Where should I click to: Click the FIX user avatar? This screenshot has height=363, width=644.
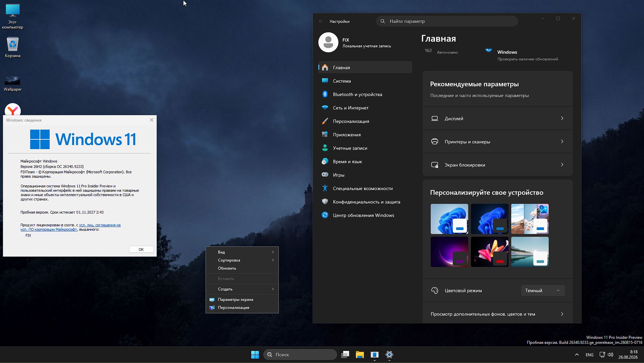(x=328, y=42)
